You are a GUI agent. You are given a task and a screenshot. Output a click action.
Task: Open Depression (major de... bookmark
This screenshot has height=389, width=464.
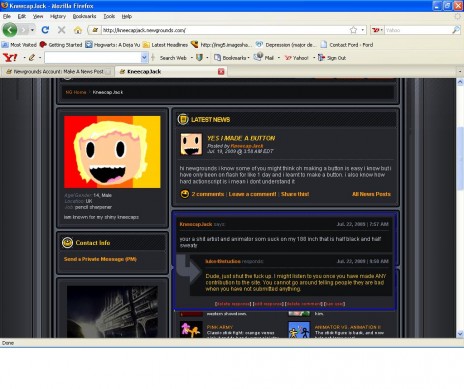click(x=285, y=45)
